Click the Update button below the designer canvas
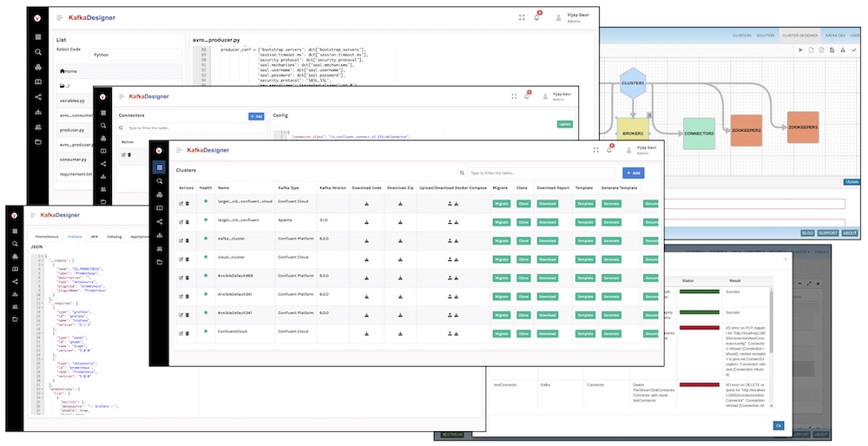Screen dimensions: 868x446 point(852,181)
